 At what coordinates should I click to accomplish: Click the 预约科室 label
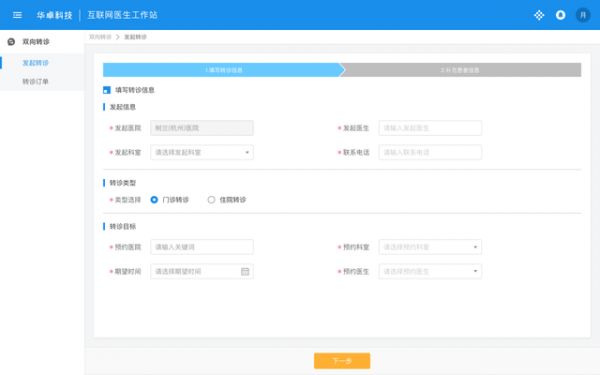(x=356, y=247)
